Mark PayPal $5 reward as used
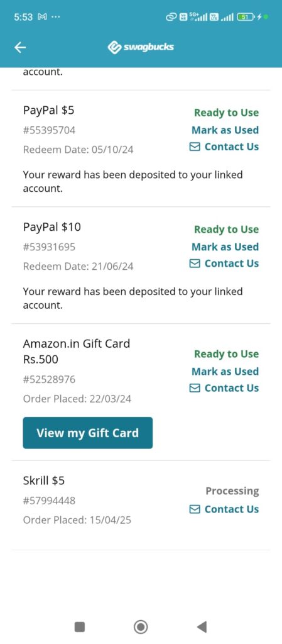Image resolution: width=282 pixels, height=644 pixels. pyautogui.click(x=225, y=130)
